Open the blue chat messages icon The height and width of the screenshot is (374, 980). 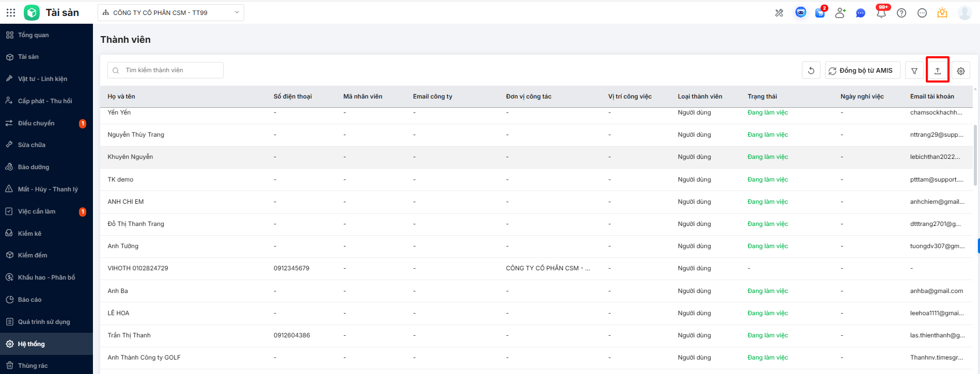(860, 13)
